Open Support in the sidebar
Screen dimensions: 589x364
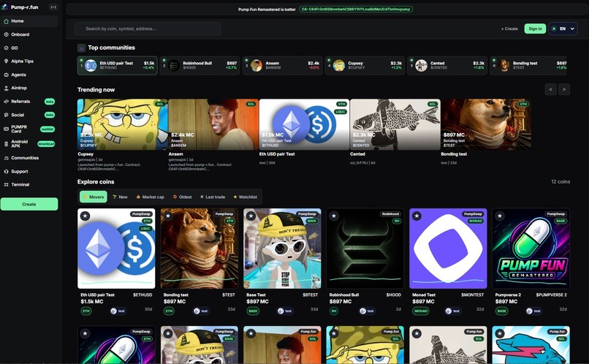coord(29,171)
